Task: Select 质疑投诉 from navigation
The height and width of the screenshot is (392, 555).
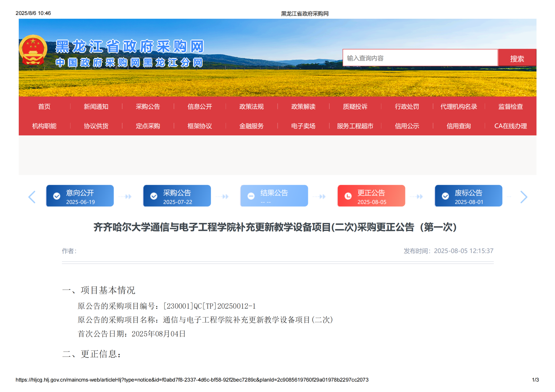Action: [x=355, y=106]
